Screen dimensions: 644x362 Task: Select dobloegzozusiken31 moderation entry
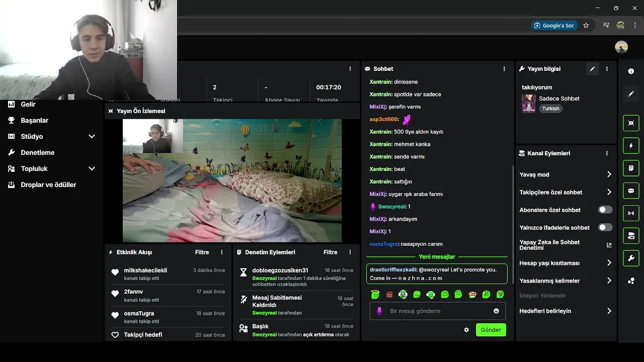[x=297, y=277]
